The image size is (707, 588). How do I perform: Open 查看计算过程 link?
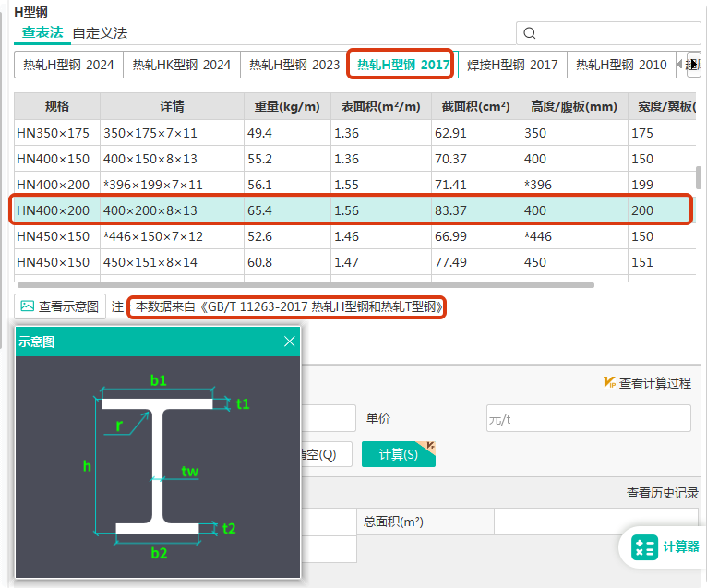[654, 383]
